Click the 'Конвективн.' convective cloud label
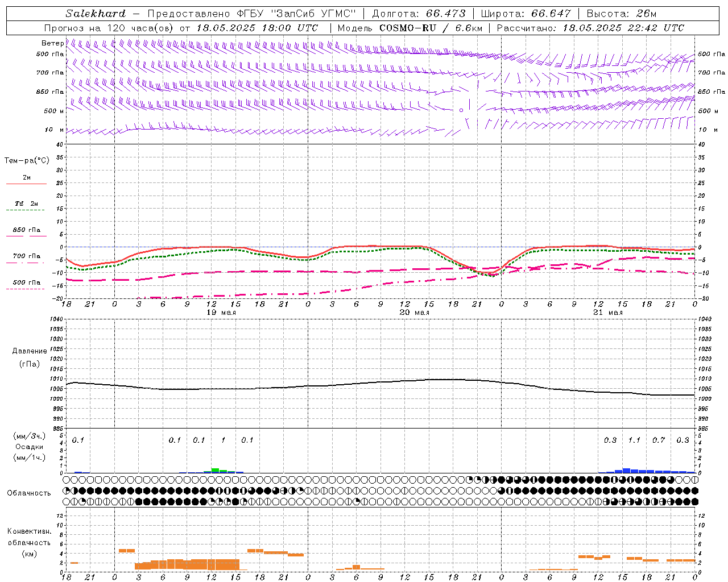 pos(30,531)
